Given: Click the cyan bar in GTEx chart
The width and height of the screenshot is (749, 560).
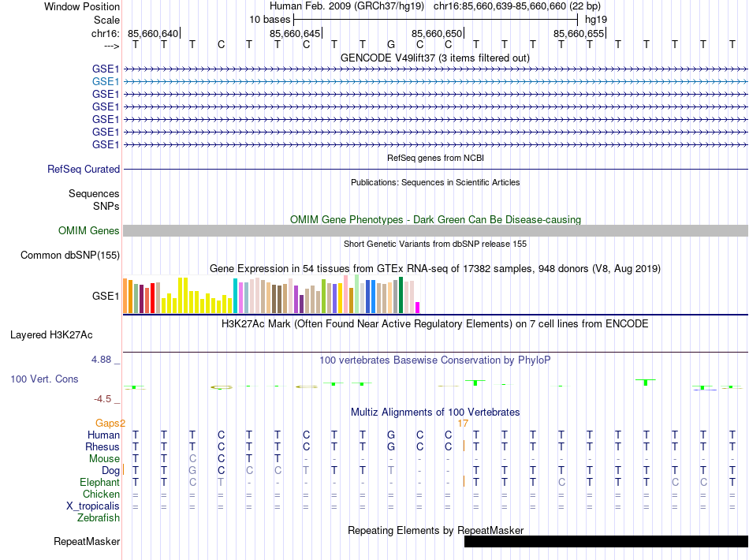Looking at the screenshot, I should (x=235, y=297).
